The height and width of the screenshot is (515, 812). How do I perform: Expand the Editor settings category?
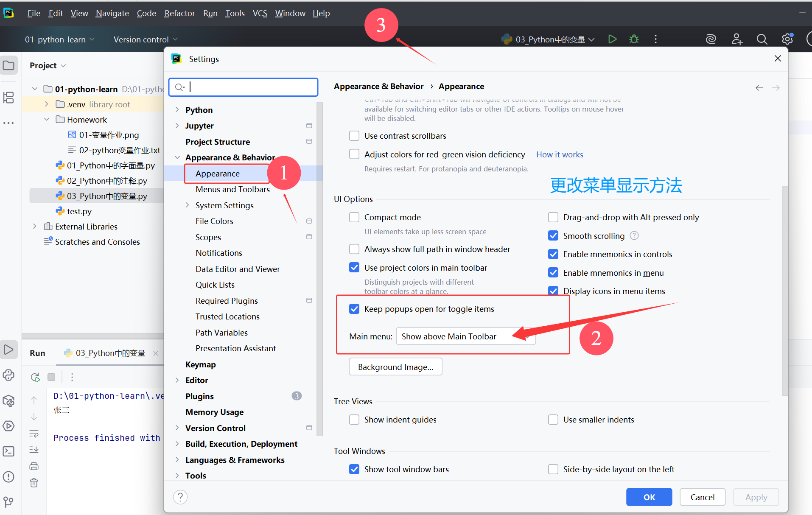pyautogui.click(x=177, y=380)
